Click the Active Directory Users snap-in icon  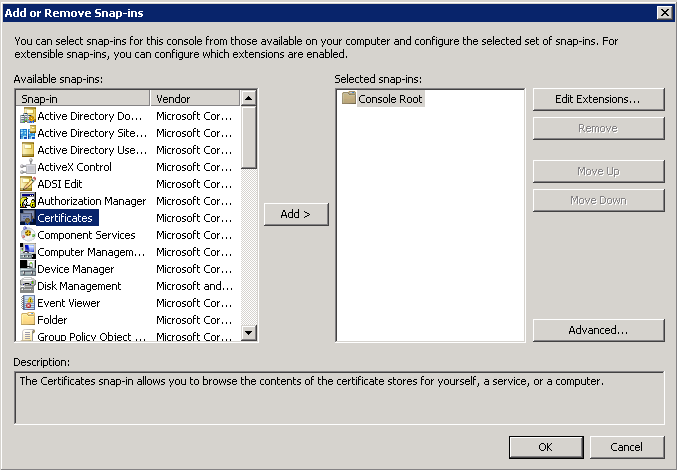[28, 150]
